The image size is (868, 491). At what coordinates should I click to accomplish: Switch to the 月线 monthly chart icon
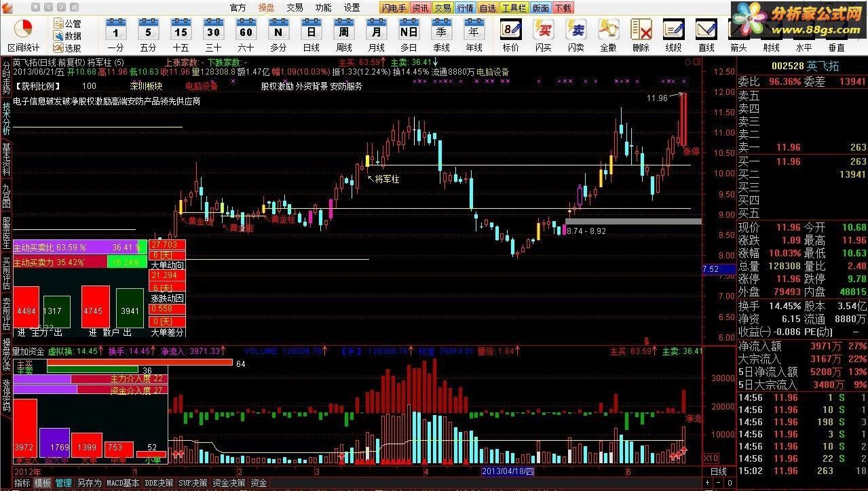tap(376, 35)
